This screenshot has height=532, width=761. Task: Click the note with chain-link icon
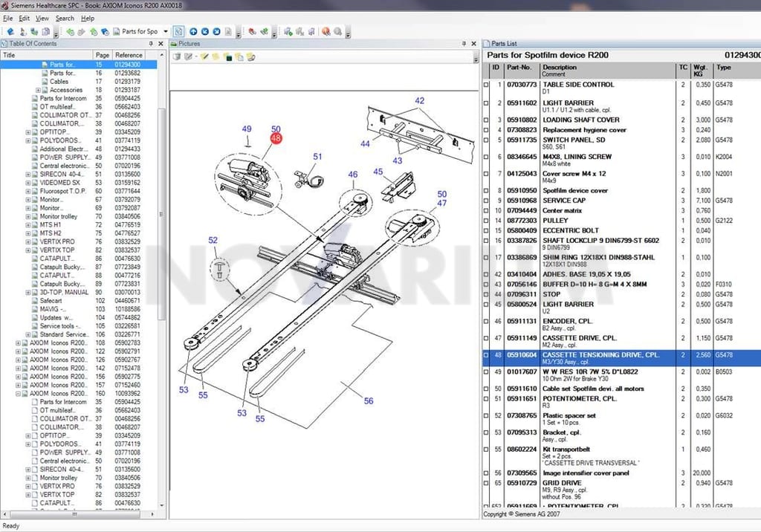250,56
